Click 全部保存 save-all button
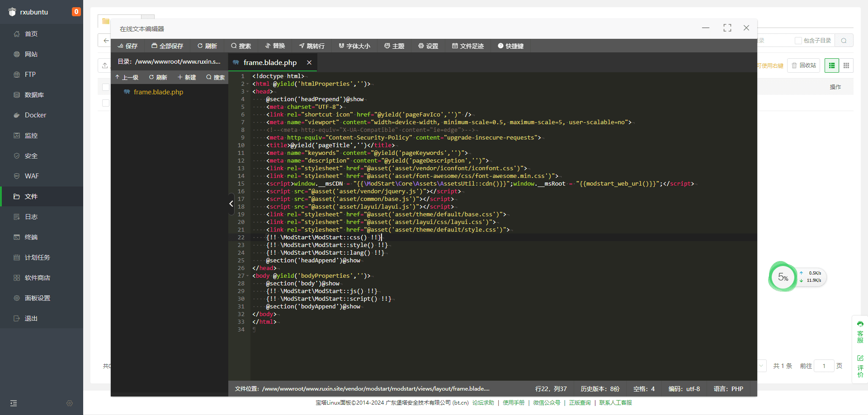 [167, 46]
